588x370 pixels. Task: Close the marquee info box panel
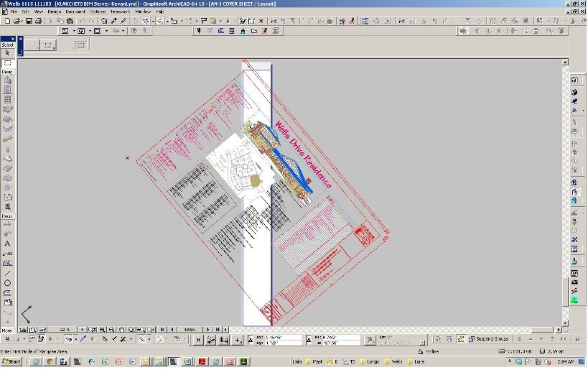click(x=21, y=39)
